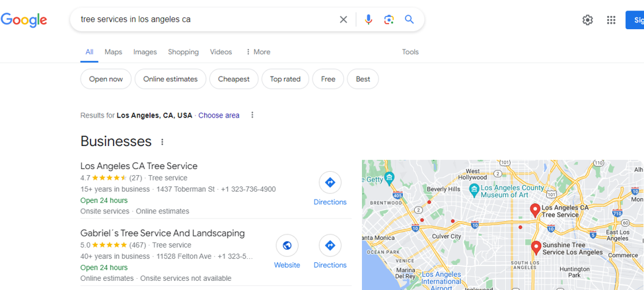Viewport: 644px width, 290px height.
Task: Toggle the Top rated filter chip
Action: point(285,79)
